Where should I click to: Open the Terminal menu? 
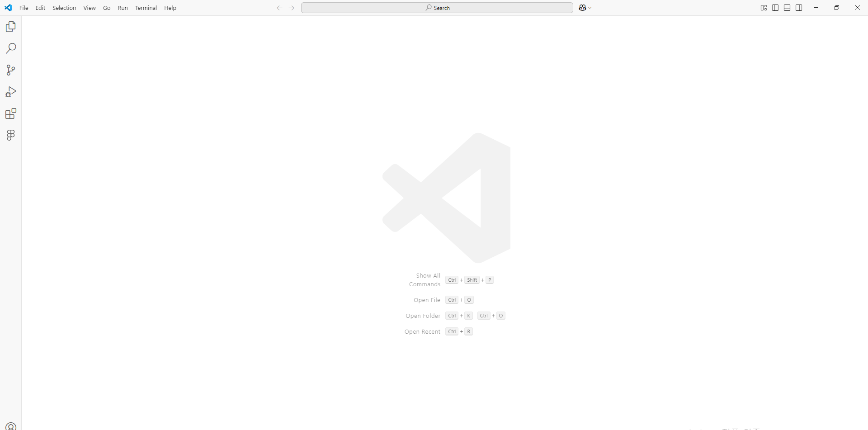146,8
